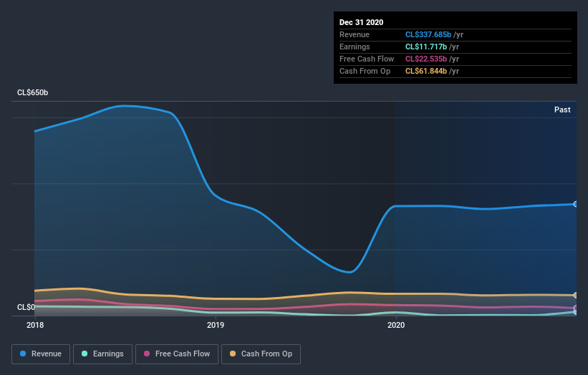Click the Revenue value CL$337.685b in the tooltip
The width and height of the screenshot is (588, 375).
(428, 34)
